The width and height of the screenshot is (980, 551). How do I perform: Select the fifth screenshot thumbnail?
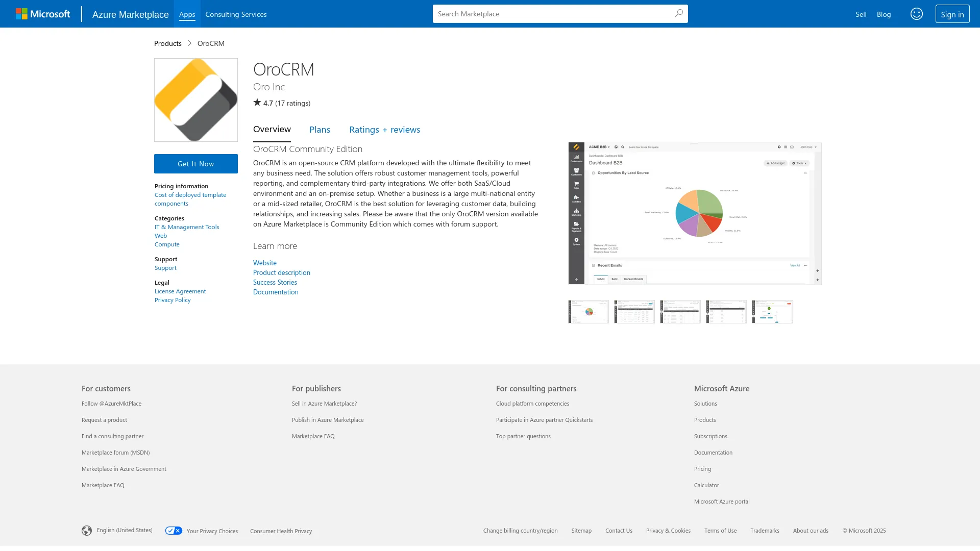pos(772,312)
